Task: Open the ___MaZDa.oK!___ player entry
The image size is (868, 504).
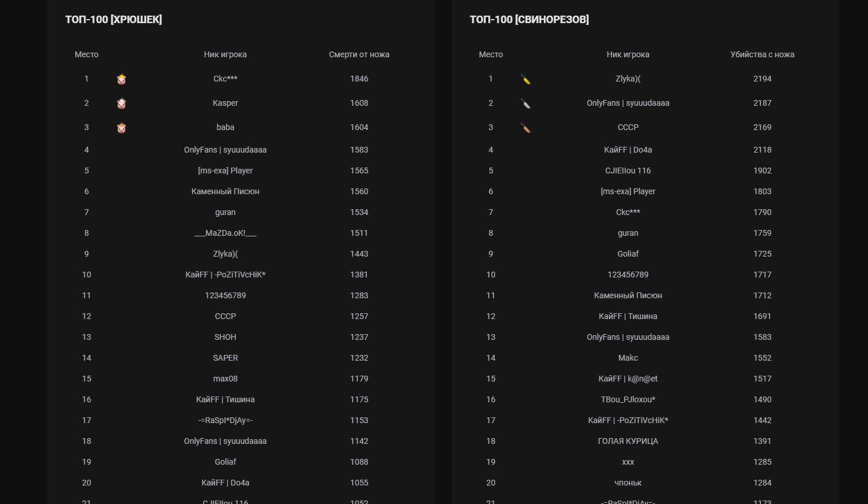Action: pyautogui.click(x=225, y=233)
